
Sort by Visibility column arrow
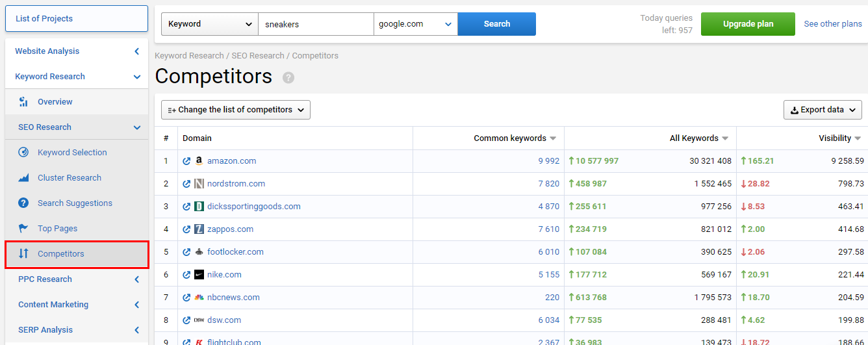(858, 138)
